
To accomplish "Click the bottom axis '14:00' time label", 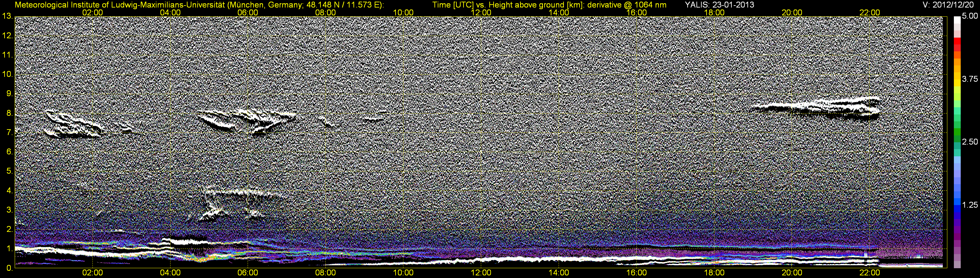I will (559, 273).
